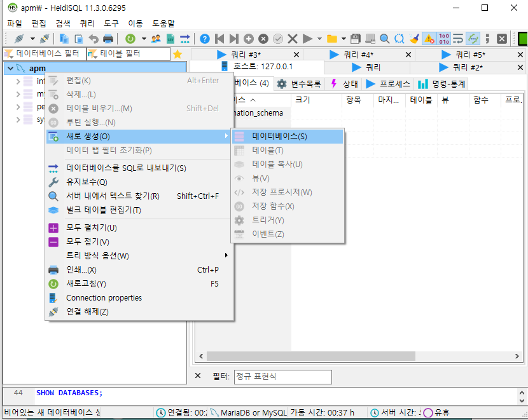Jump to last row toolbar icon

click(233, 39)
